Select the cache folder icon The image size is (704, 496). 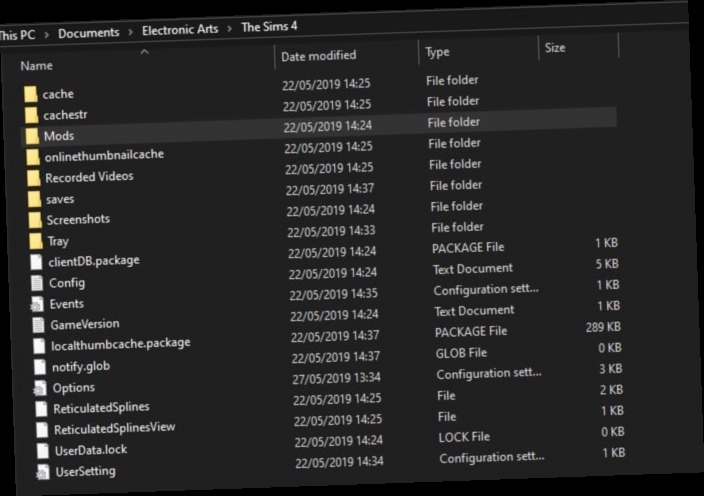coord(31,94)
